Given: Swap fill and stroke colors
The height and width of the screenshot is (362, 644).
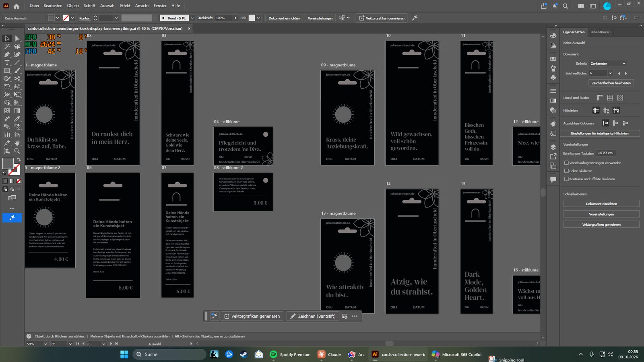Looking at the screenshot, I should pos(19,160).
